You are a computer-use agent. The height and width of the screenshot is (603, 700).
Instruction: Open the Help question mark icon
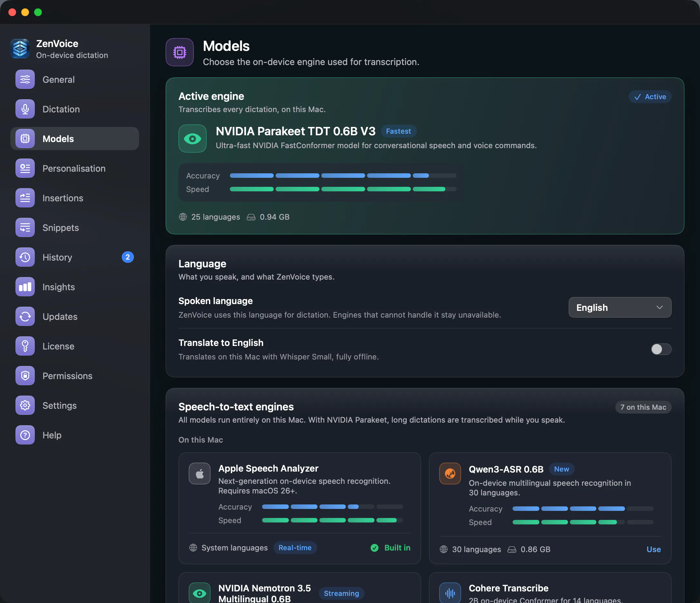25,435
